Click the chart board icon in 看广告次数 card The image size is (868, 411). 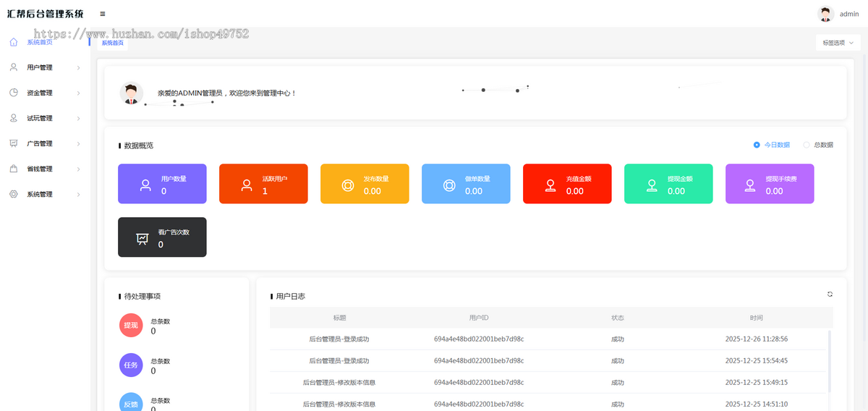tap(142, 239)
